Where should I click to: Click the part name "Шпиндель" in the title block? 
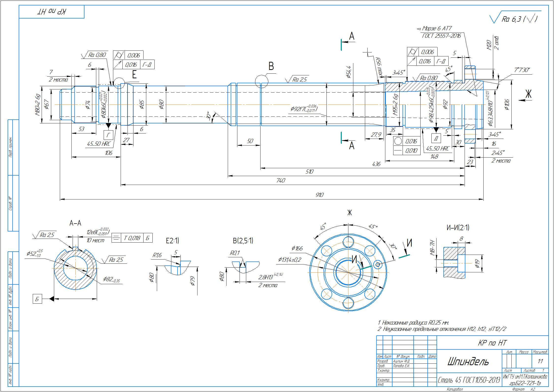tap(468, 362)
